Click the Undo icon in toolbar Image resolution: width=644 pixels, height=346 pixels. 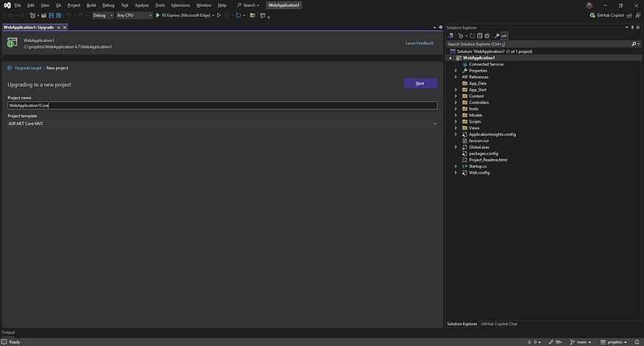69,15
